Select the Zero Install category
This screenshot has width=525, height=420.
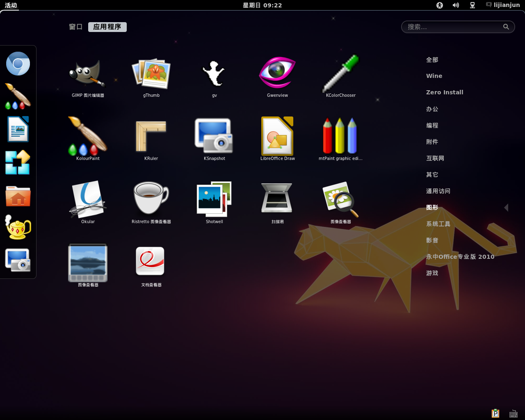[x=445, y=92]
